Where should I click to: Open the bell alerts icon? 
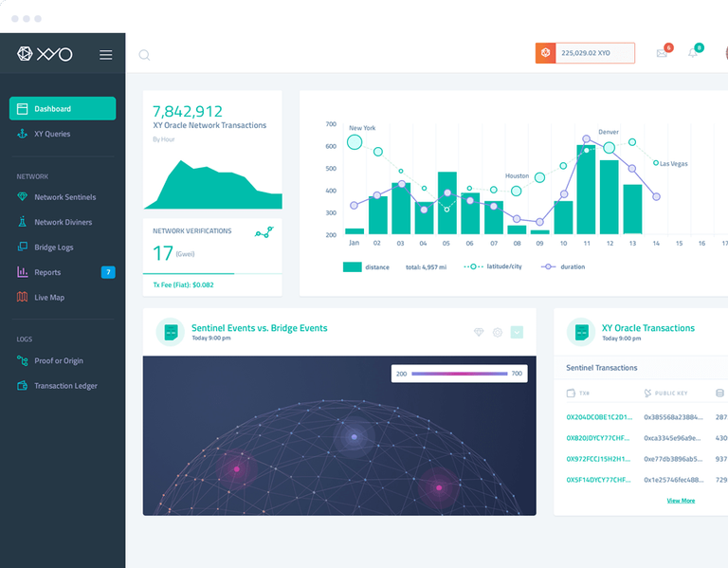click(693, 53)
